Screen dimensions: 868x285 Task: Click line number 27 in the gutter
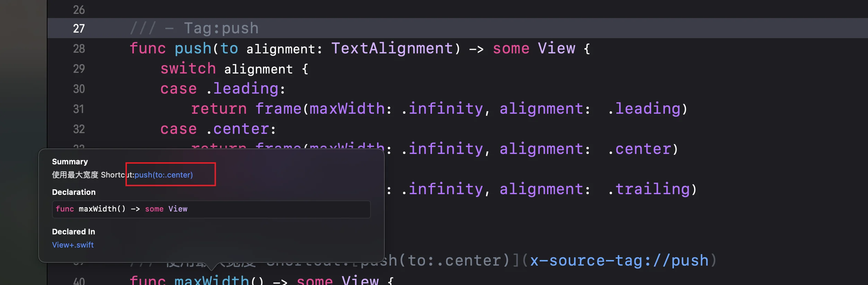(x=79, y=28)
